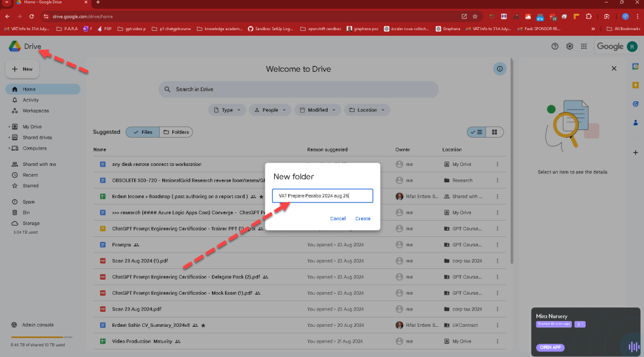The image size is (644, 357).
Task: Open the Google Tasks side panel icon
Action: click(635, 104)
